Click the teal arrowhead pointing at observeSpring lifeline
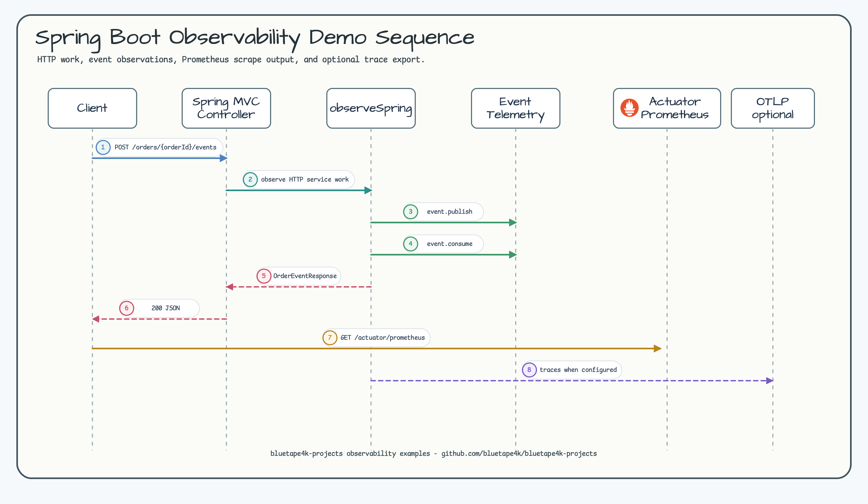Viewport: 868px width, 504px height. pos(368,190)
